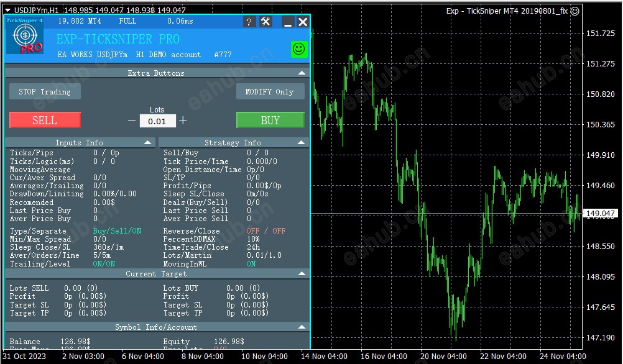Click the FULL version label
The height and width of the screenshot is (364, 623).
point(127,21)
